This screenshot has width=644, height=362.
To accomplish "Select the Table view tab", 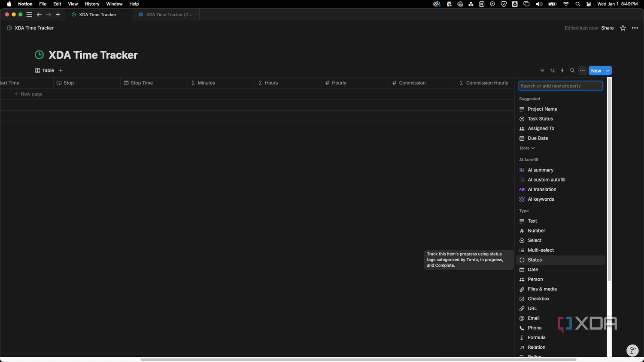I will click(45, 70).
